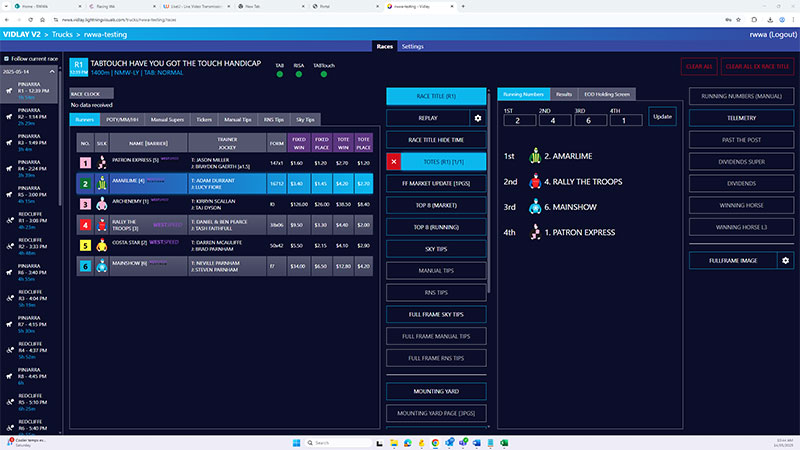Click the red X on Totes button

pos(394,161)
